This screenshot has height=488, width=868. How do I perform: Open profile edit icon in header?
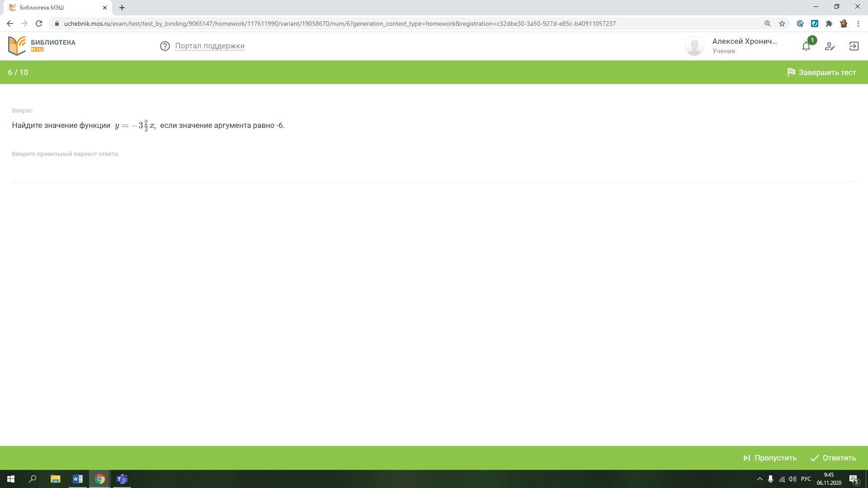pyautogui.click(x=830, y=46)
